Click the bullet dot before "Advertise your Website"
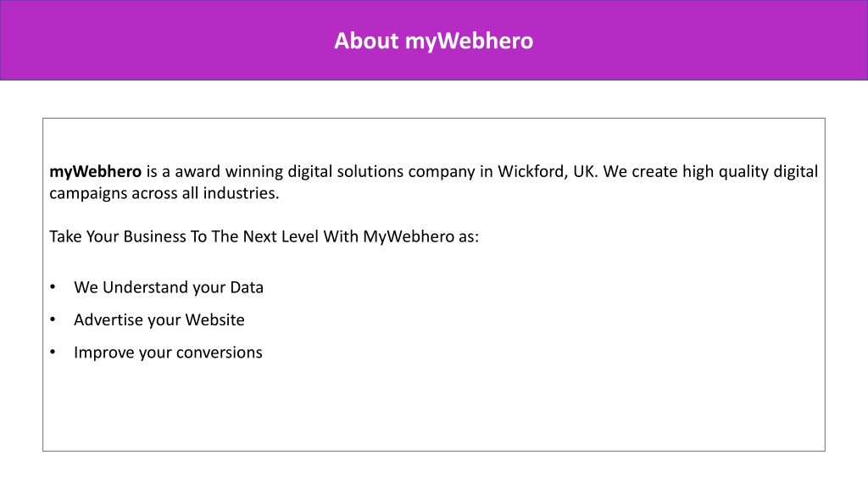Screen dimensions: 868x488 tap(53, 319)
